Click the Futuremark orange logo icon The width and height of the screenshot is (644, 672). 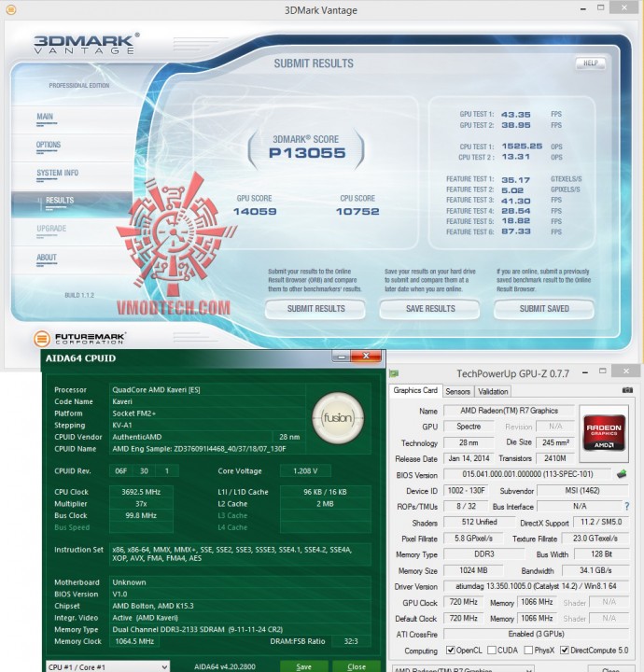(x=42, y=338)
